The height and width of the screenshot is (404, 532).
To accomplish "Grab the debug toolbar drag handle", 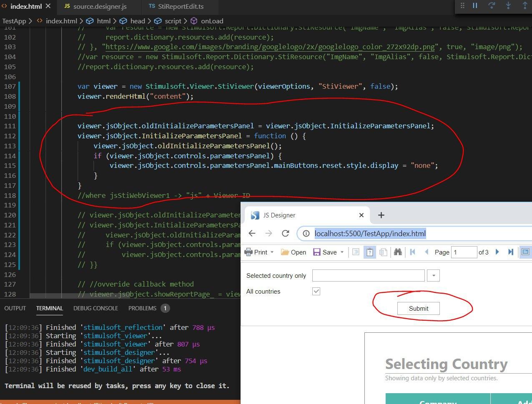I will [462, 5].
